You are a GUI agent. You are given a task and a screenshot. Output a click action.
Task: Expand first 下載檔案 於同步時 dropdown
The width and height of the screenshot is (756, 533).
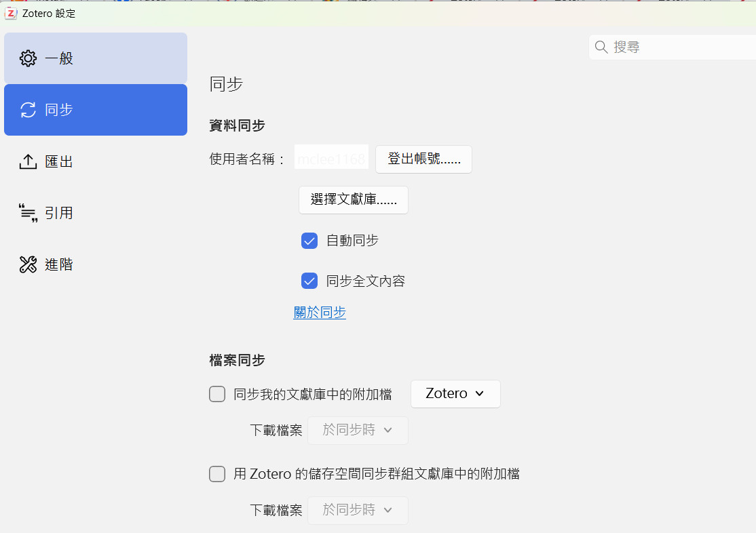[358, 430]
